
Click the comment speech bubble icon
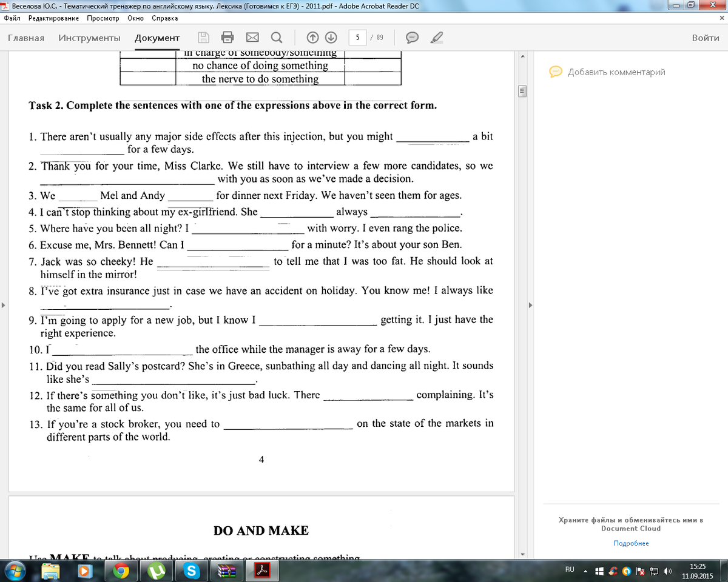[412, 38]
